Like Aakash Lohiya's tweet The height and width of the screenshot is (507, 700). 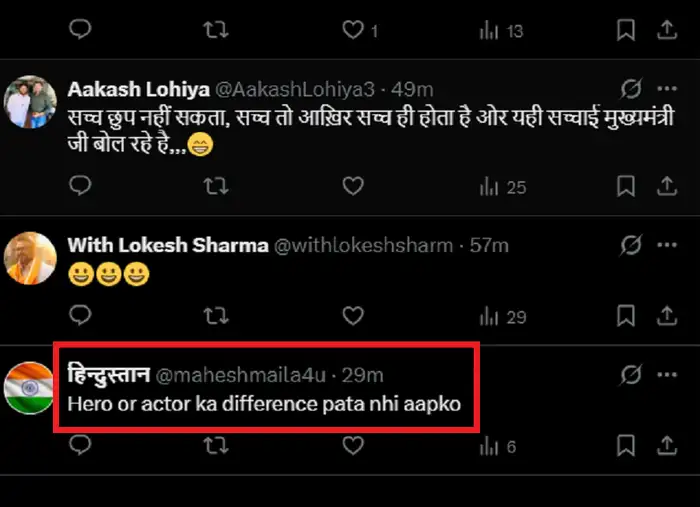(x=352, y=186)
